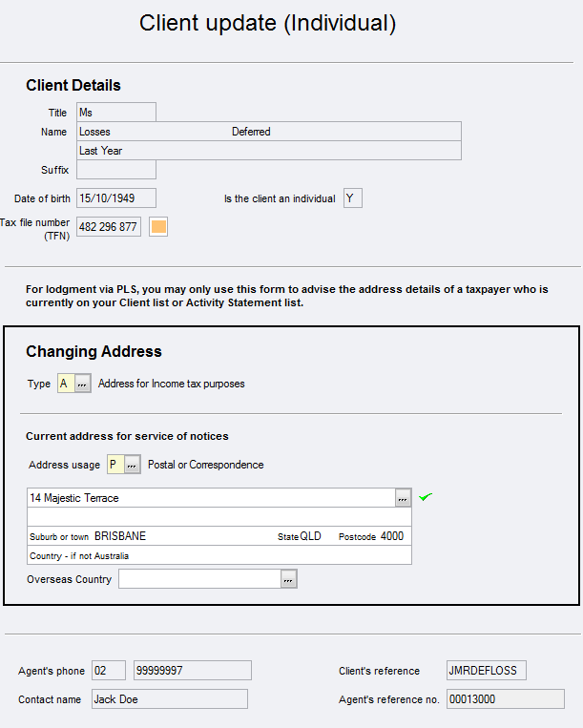The width and height of the screenshot is (583, 728).
Task: Edit the Postcode 4000 field
Action: [x=392, y=536]
